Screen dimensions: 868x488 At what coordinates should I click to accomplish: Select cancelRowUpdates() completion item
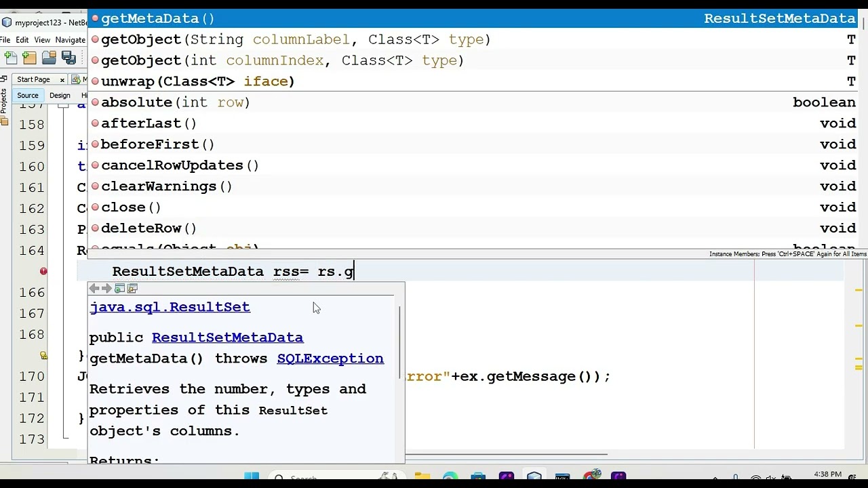474,165
